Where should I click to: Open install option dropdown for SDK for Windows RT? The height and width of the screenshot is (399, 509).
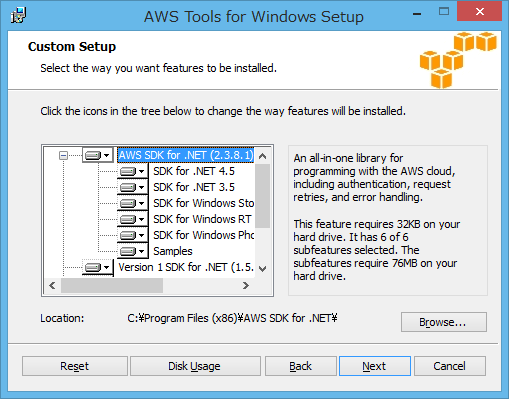[x=132, y=219]
